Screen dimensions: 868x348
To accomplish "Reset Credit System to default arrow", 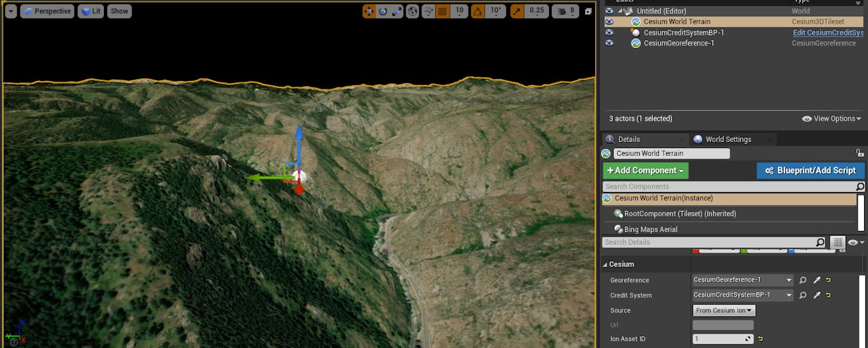I will 829,295.
